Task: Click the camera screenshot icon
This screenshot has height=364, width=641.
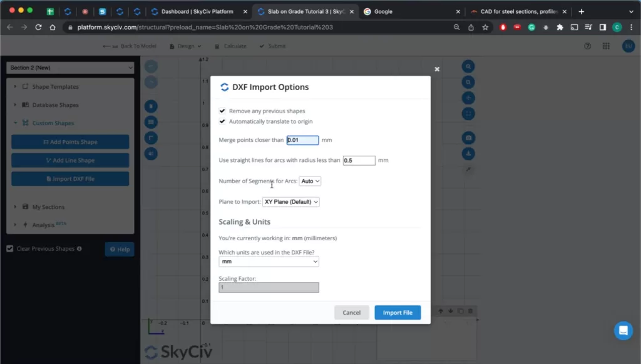Action: tap(468, 138)
